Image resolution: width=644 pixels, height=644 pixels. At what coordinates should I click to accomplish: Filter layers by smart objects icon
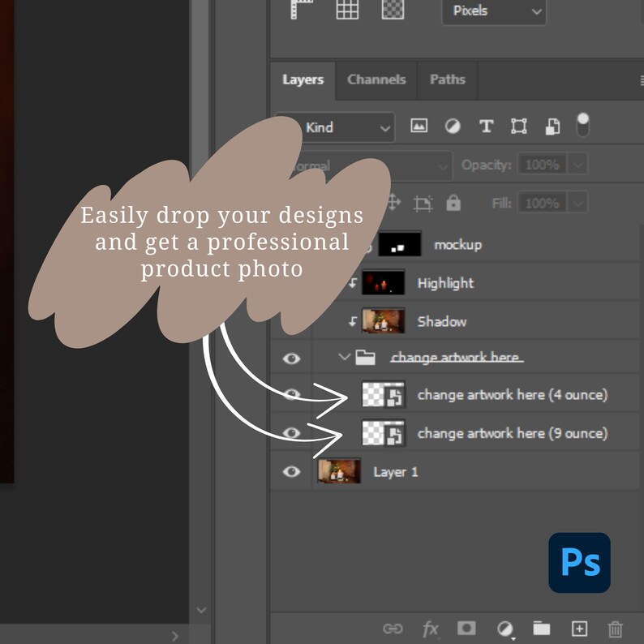coord(552,127)
